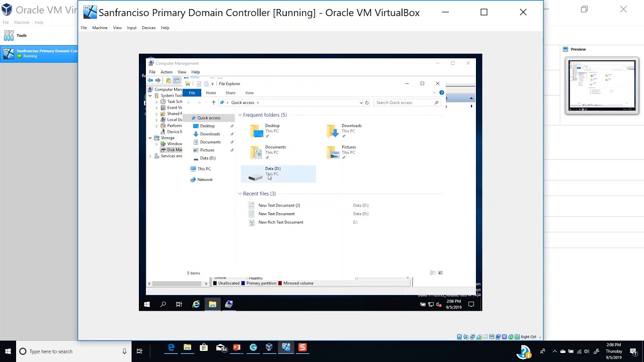
Task: Open the Home ribbon tab
Action: tap(211, 93)
